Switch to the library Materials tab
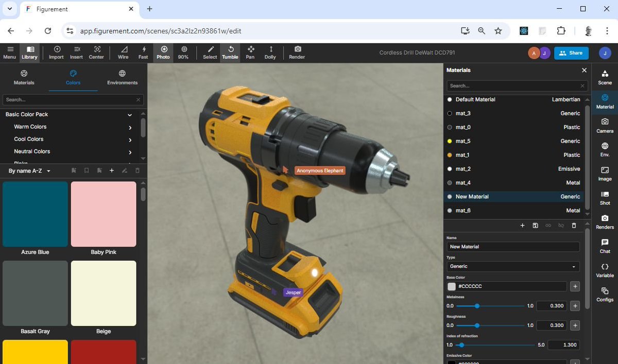The image size is (618, 364). coord(24,77)
